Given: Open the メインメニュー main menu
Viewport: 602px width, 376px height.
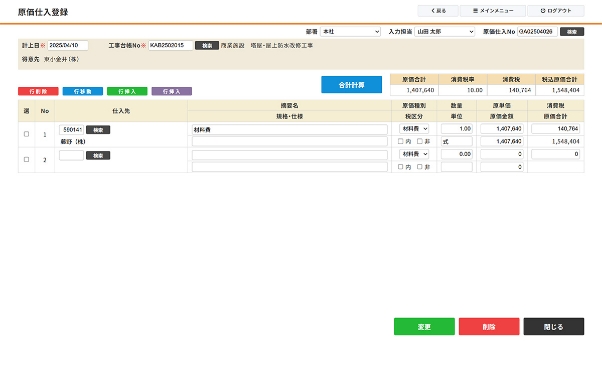Looking at the screenshot, I should (493, 11).
